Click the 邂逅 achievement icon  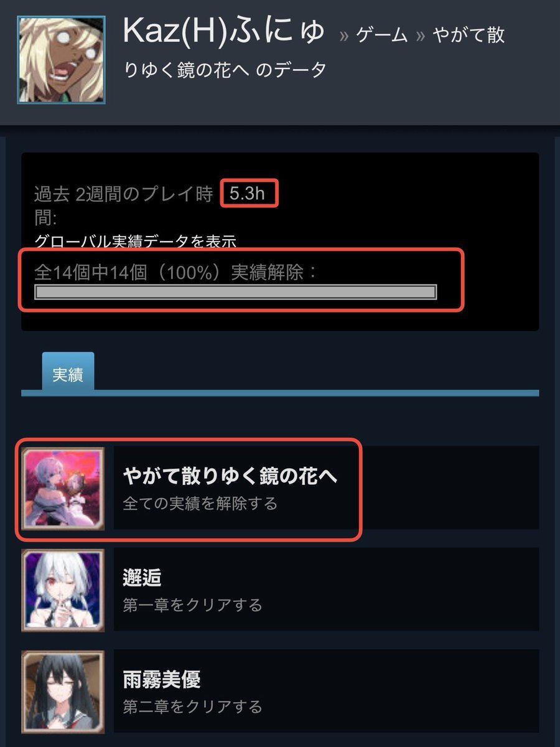(x=62, y=590)
